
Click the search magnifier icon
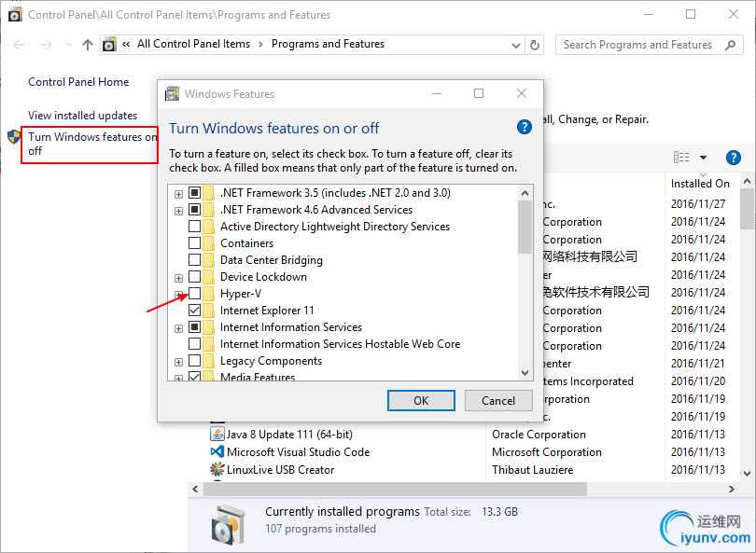click(x=730, y=45)
